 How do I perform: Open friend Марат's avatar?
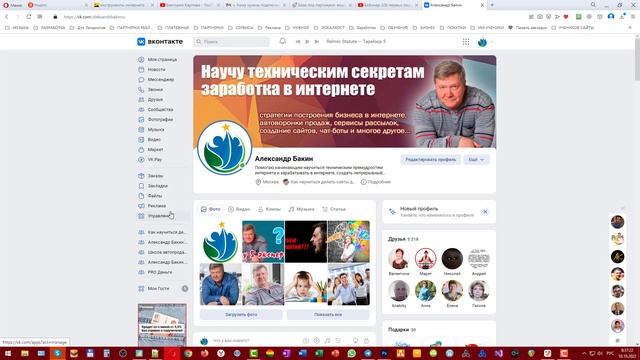click(425, 258)
